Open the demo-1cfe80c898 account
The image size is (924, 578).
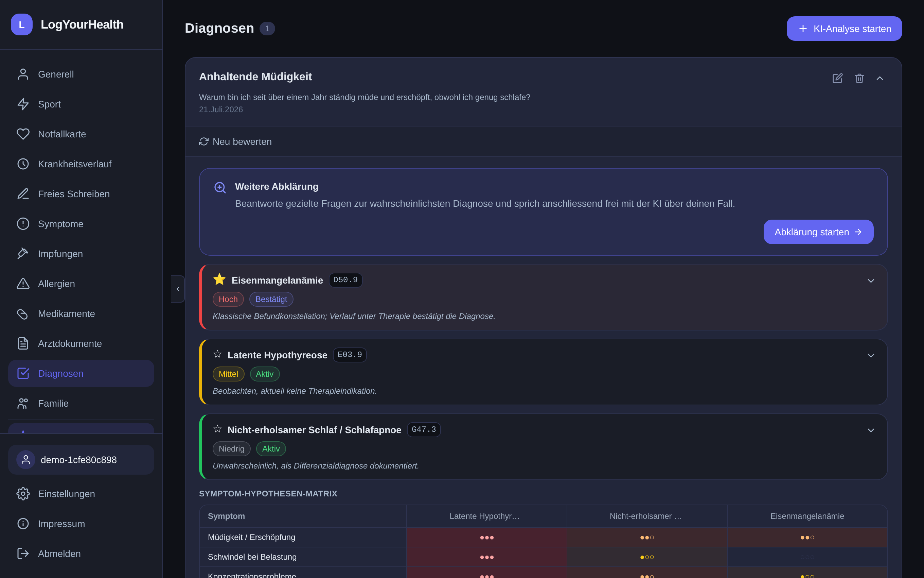click(81, 459)
